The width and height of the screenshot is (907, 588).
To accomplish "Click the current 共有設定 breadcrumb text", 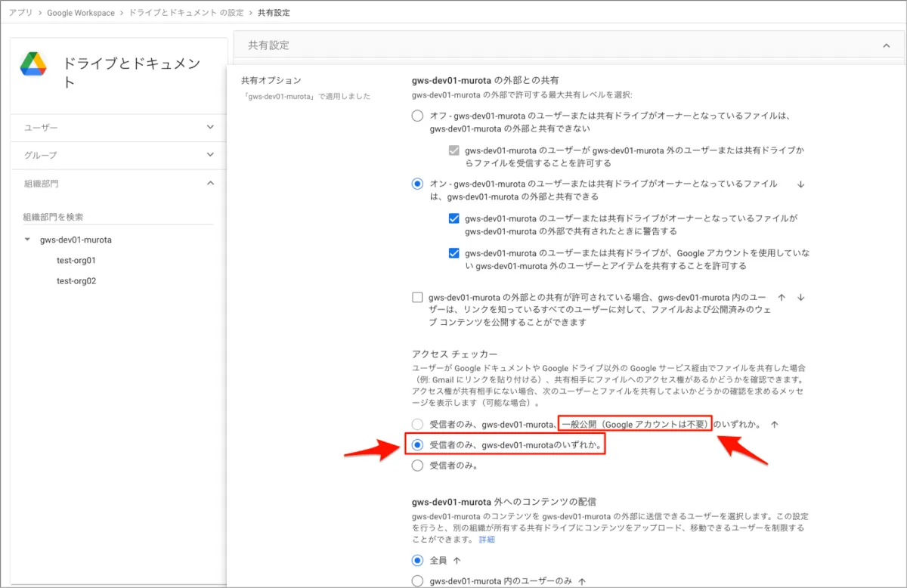I will pyautogui.click(x=273, y=13).
